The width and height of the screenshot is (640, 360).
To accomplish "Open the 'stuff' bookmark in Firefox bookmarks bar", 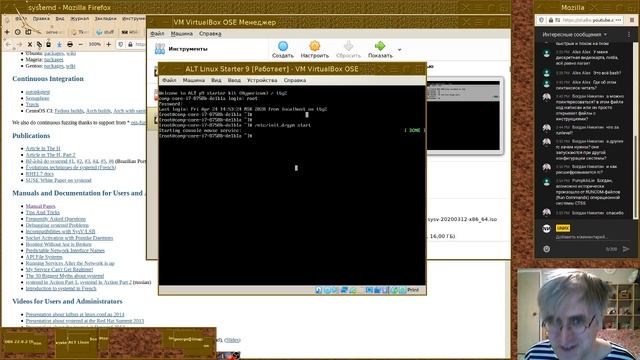I will coord(105,31).
